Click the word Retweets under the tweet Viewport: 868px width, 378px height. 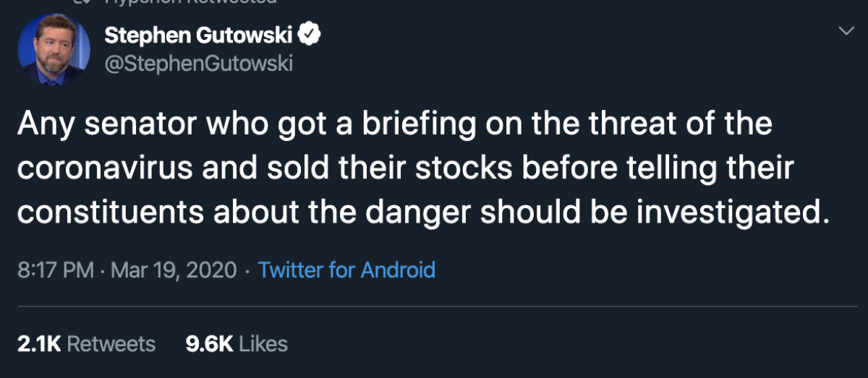coord(111,344)
